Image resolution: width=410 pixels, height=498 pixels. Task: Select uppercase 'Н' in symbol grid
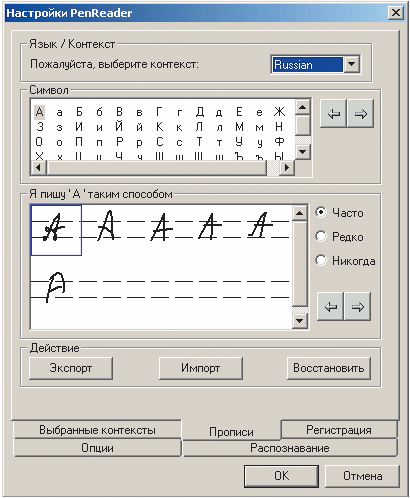[279, 127]
